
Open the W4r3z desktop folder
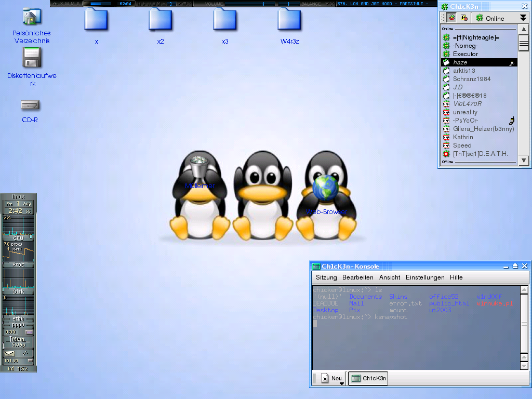coord(289,20)
